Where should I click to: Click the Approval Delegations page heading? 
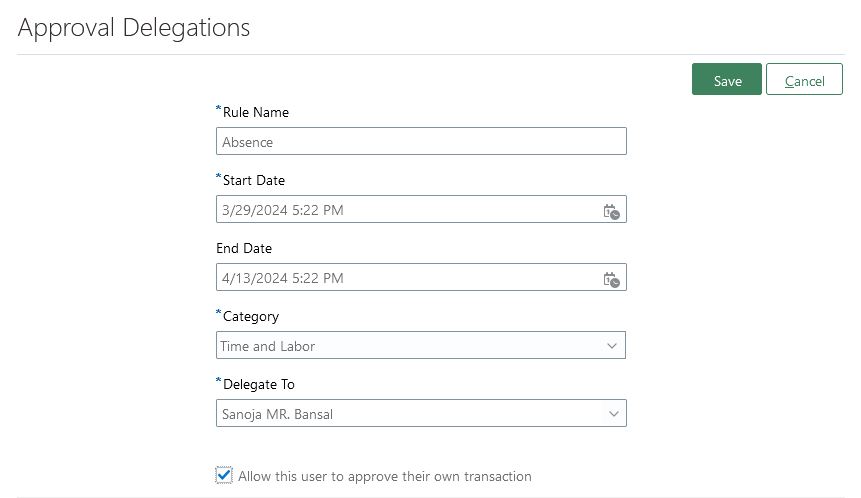click(133, 27)
